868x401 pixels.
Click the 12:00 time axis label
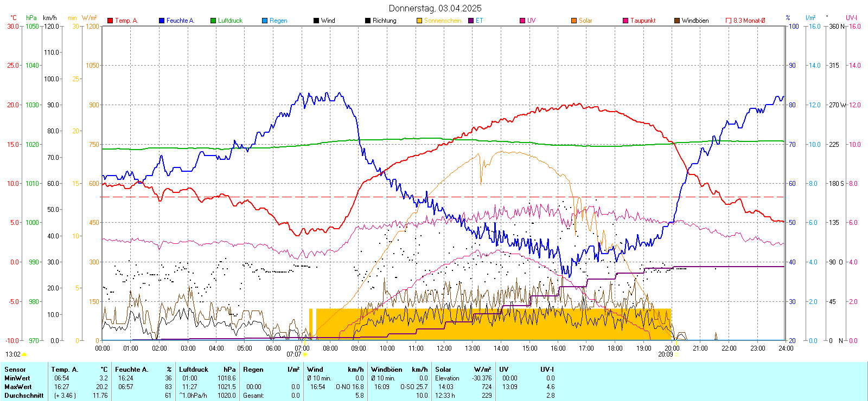pyautogui.click(x=444, y=348)
